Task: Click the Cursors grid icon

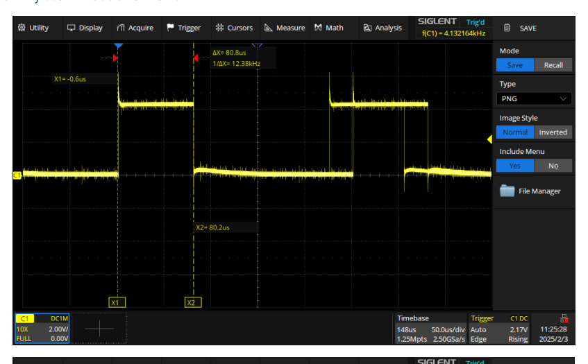Action: point(220,27)
